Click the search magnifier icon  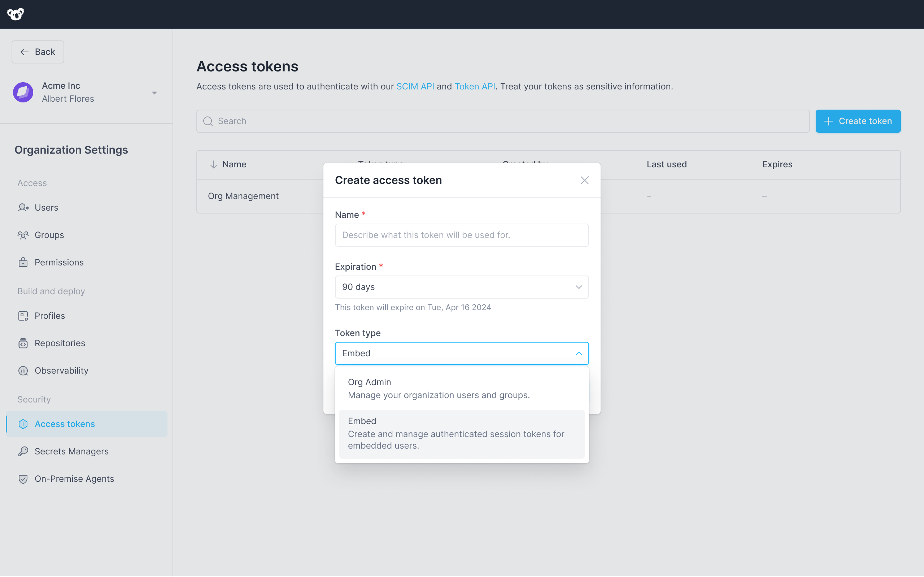(x=208, y=121)
